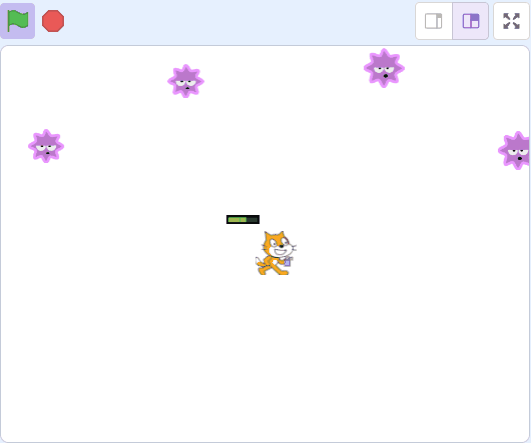
Task: Click the green filled part of the health bar
Action: tap(237, 219)
